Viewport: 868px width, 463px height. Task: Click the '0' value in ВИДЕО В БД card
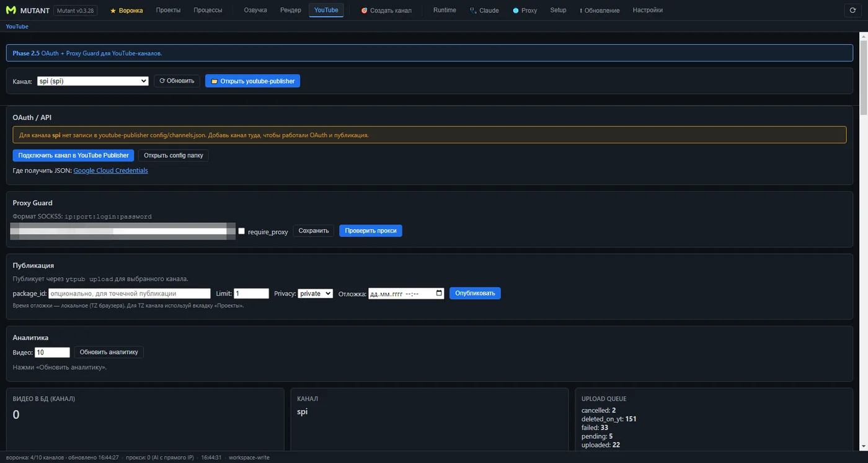coord(16,415)
